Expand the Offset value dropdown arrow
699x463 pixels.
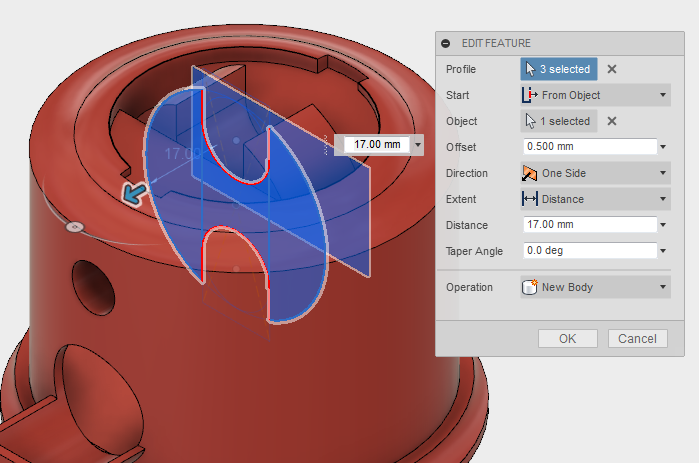tap(663, 147)
